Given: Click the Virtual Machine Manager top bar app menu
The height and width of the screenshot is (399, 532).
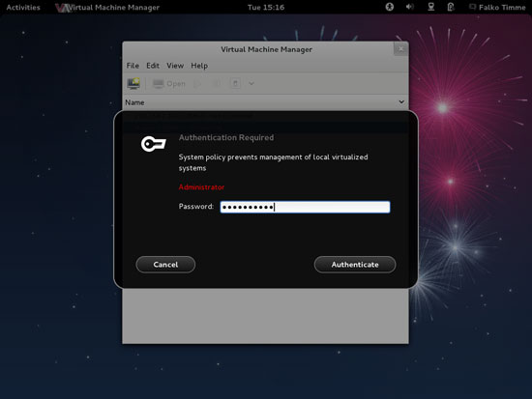Looking at the screenshot, I should click(x=107, y=8).
